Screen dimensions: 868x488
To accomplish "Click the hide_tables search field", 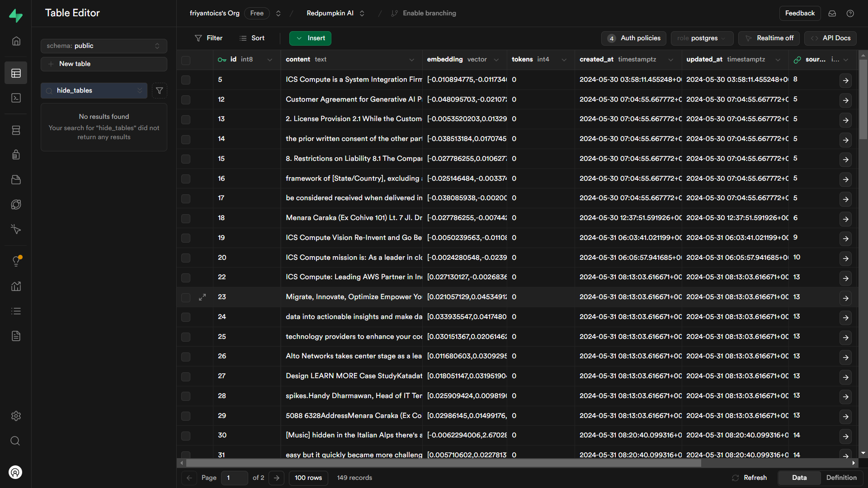I will (x=94, y=91).
